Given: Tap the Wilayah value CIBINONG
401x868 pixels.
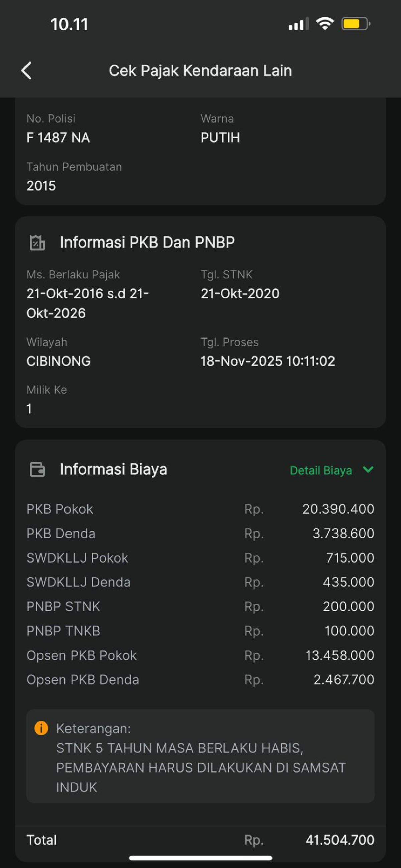Looking at the screenshot, I should 58,361.
